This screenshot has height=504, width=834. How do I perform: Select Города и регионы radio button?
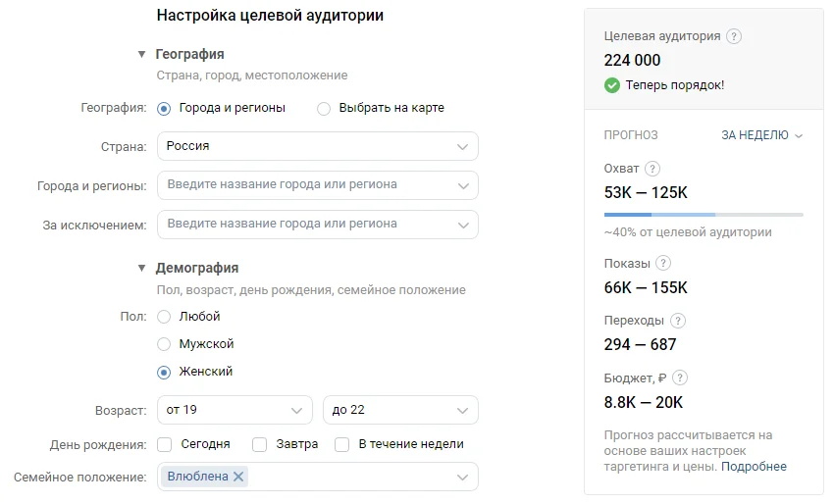point(164,108)
